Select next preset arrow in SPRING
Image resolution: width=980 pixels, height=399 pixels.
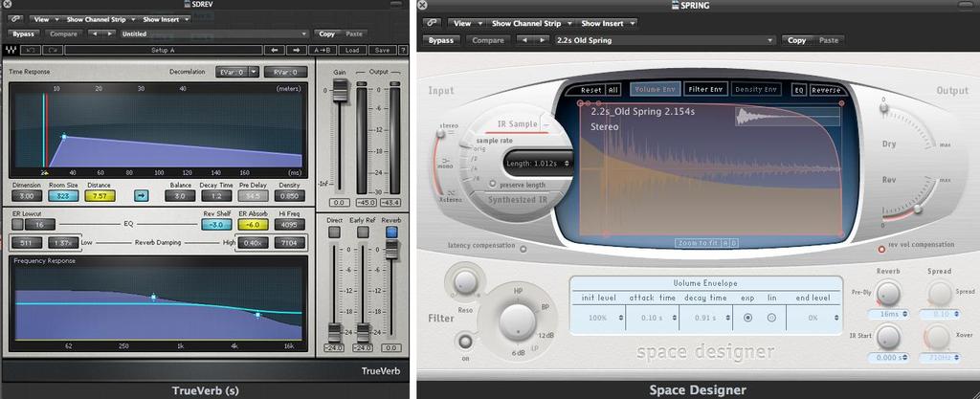click(x=541, y=40)
